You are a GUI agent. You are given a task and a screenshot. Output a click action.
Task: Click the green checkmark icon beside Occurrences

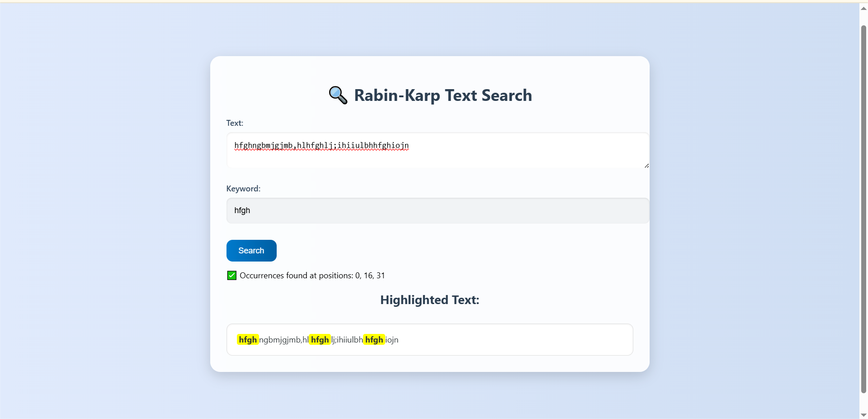tap(231, 276)
